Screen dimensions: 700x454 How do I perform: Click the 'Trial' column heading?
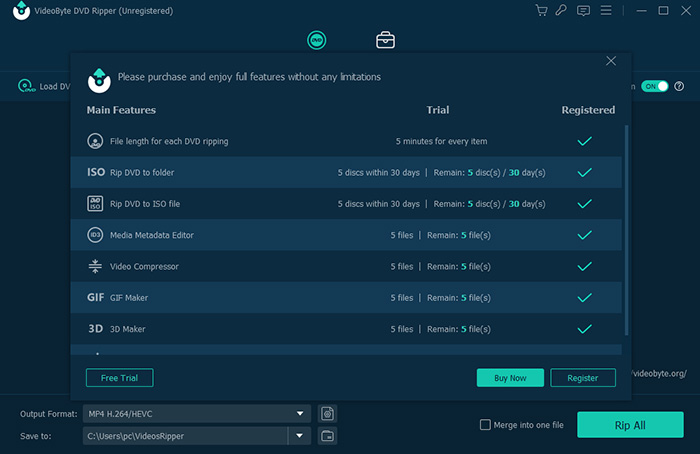(438, 110)
